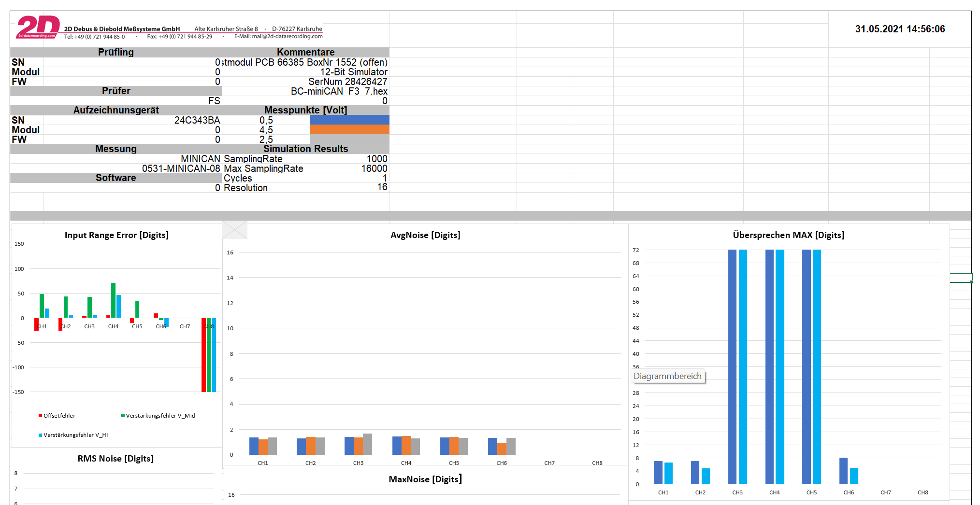
Task: Select the orange Messpunkte color cell
Action: click(x=349, y=129)
